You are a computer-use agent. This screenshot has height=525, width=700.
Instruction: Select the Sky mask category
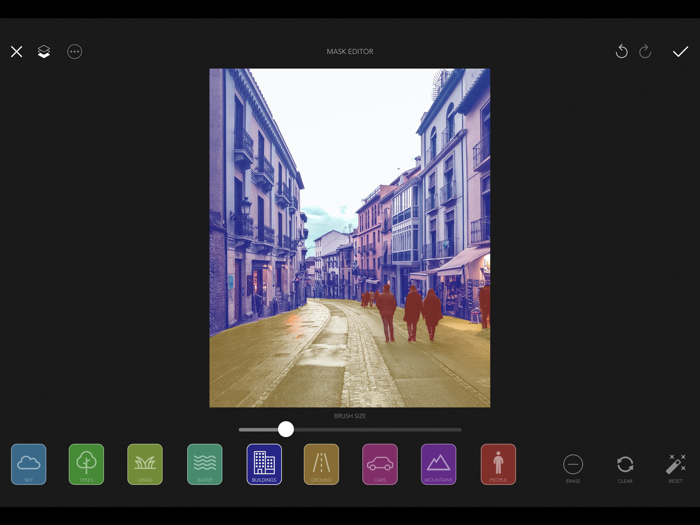coord(29,464)
